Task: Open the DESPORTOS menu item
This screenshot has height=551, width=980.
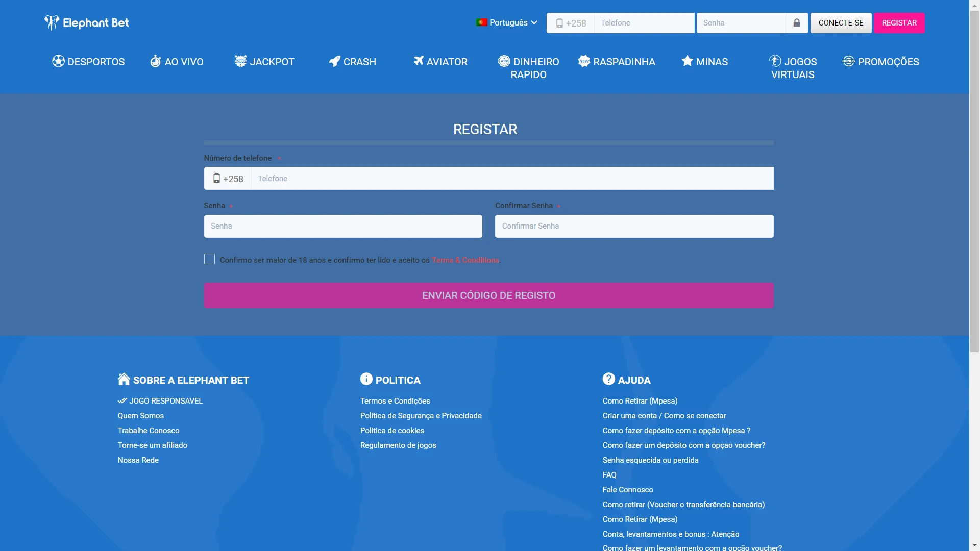Action: pyautogui.click(x=88, y=62)
